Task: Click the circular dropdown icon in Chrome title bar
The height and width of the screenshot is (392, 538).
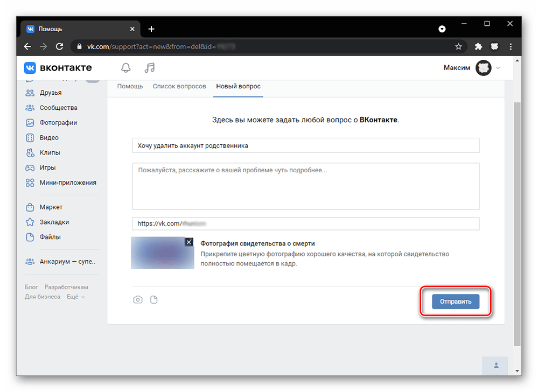Action: pos(442,29)
